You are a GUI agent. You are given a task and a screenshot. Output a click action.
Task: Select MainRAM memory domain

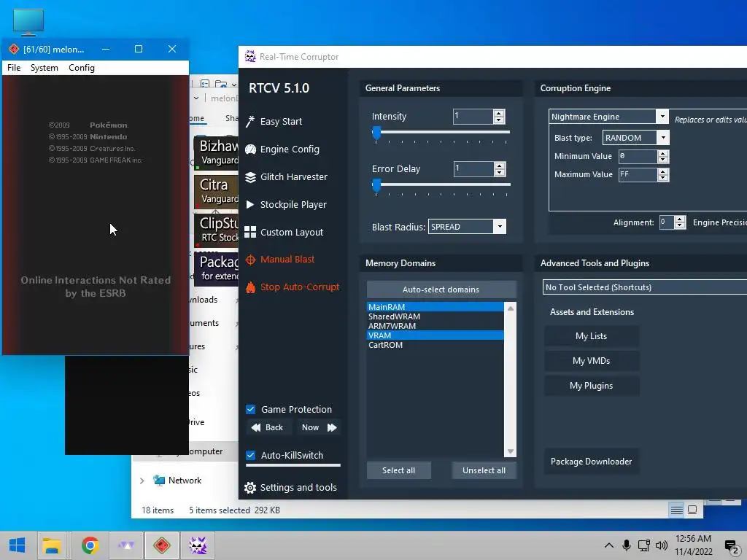(435, 307)
